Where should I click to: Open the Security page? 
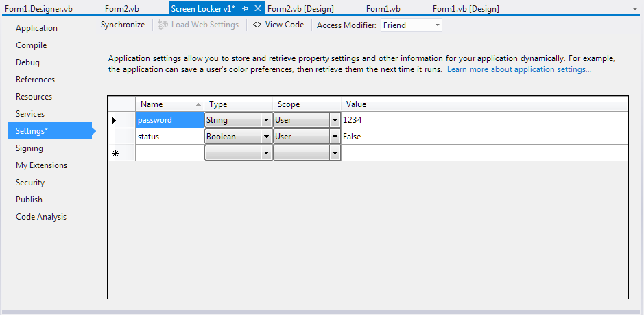(30, 183)
